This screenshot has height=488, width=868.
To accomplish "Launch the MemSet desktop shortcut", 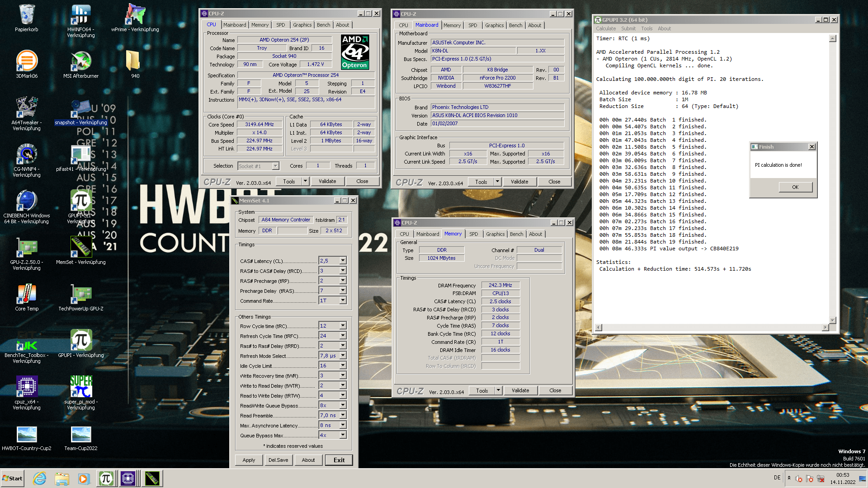I will pos(81,250).
